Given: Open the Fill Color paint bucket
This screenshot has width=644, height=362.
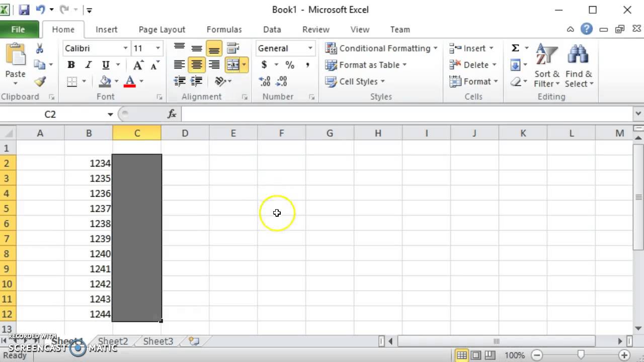Looking at the screenshot, I should click(105, 81).
